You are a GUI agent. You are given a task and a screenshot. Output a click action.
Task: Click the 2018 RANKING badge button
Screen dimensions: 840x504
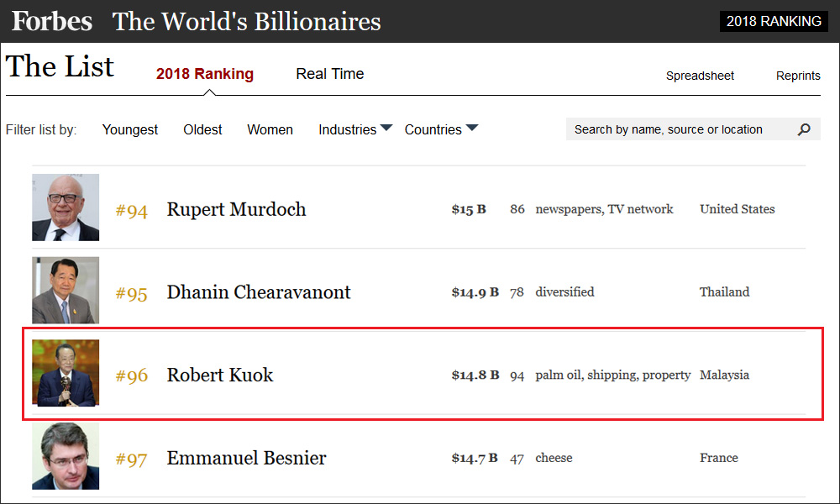pos(774,22)
